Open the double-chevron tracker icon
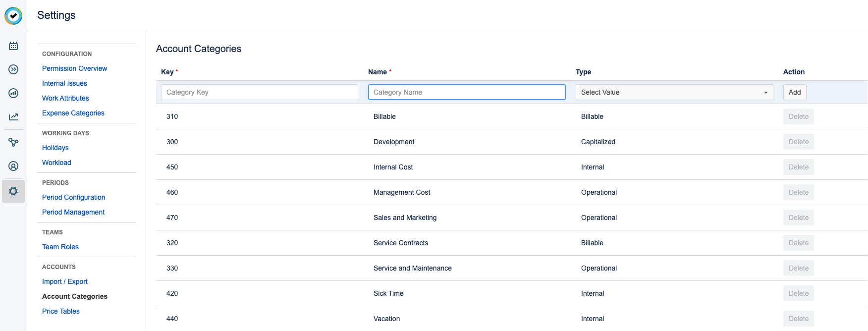 point(13,69)
